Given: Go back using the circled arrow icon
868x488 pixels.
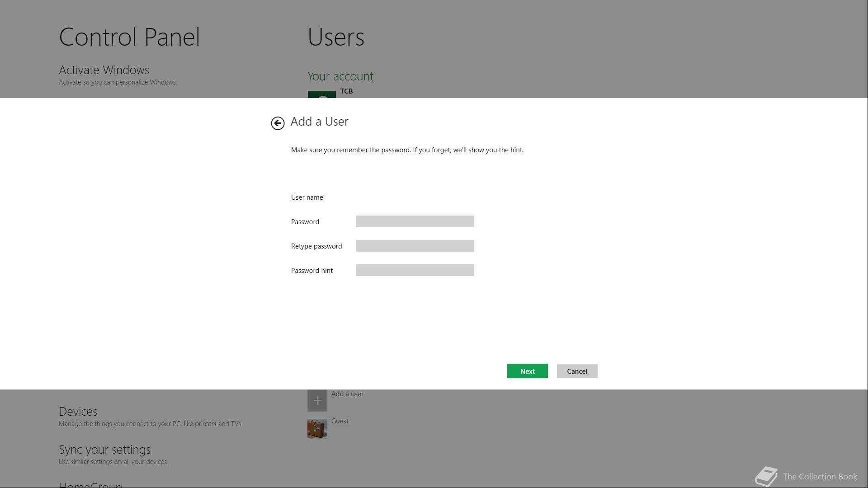Looking at the screenshot, I should click(x=278, y=123).
